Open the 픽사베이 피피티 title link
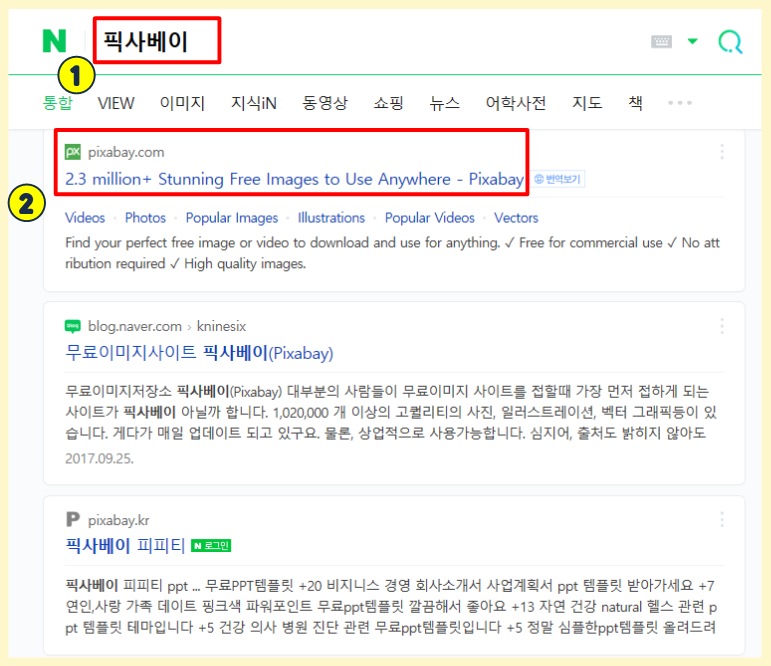Image resolution: width=771 pixels, height=666 pixels. tap(125, 545)
